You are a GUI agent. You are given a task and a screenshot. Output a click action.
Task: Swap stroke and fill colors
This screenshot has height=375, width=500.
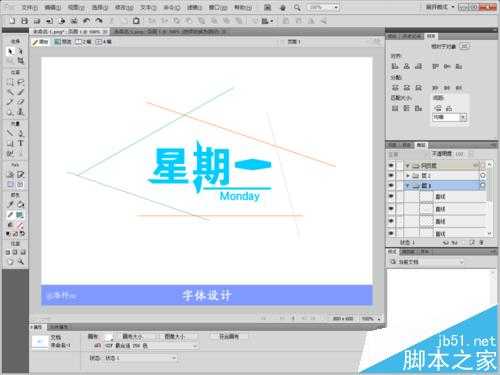[x=22, y=234]
